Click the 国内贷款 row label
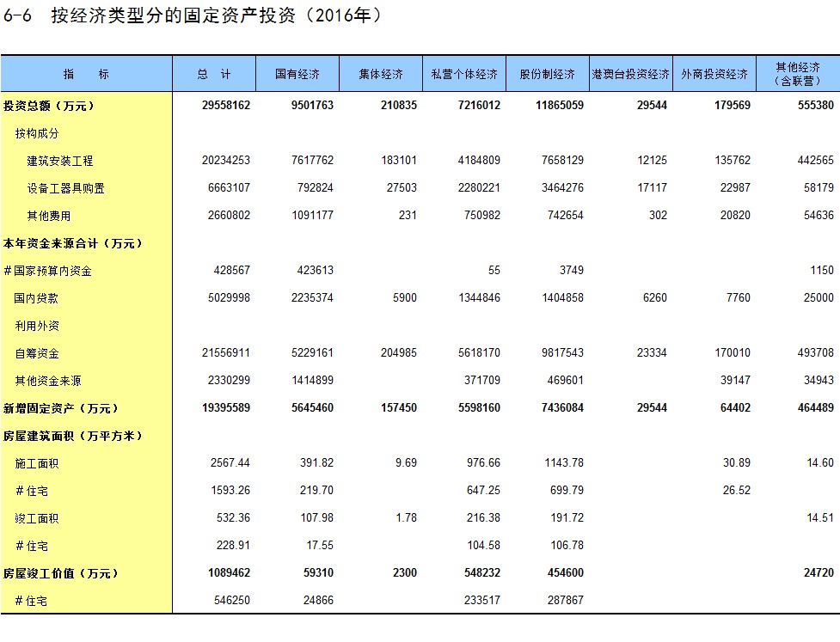This screenshot has height=642, width=840. 36,298
